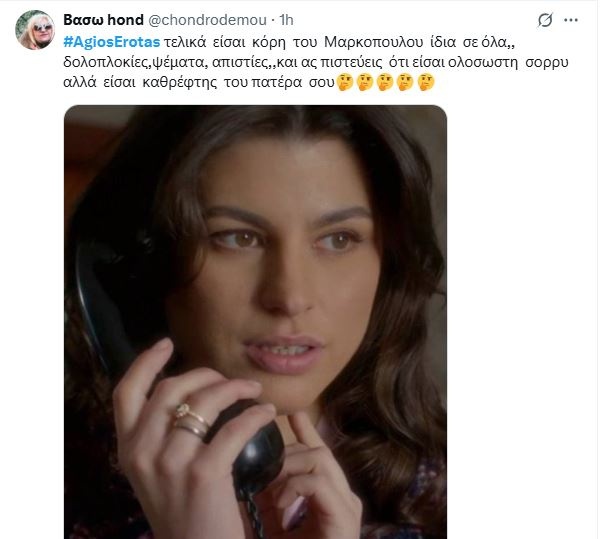
Task: Click the display name Βασω hond
Action: [103, 20]
